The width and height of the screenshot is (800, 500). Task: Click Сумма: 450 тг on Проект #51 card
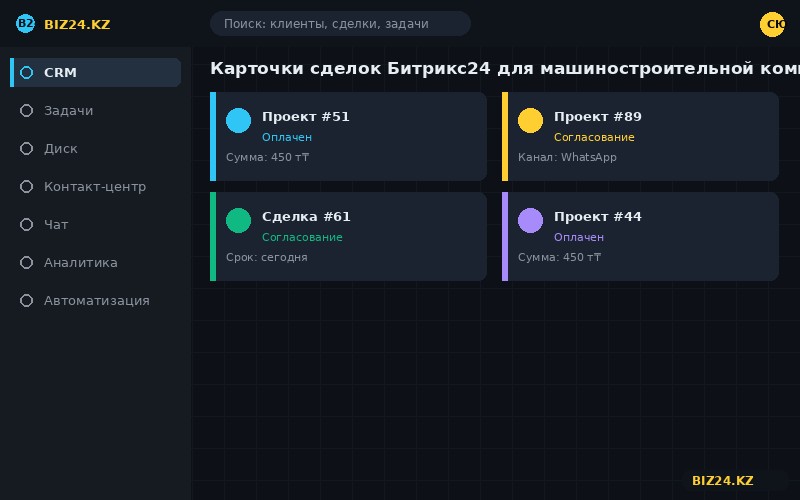267,157
